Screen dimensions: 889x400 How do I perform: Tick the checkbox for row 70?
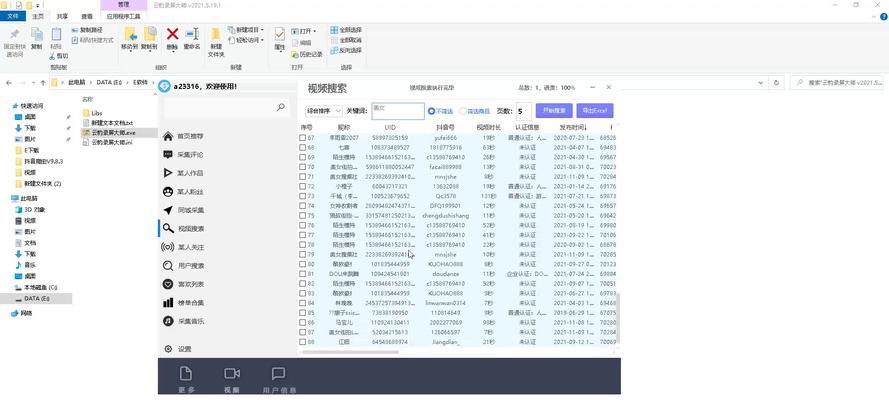[x=303, y=167]
